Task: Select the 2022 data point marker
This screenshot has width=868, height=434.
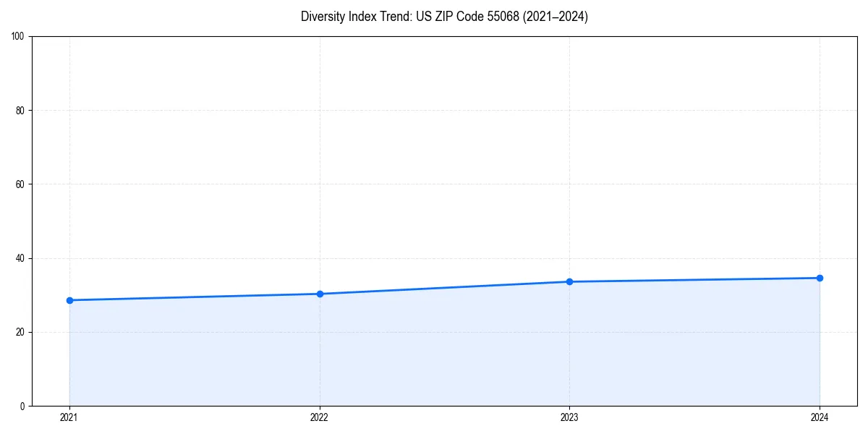Action: (320, 293)
